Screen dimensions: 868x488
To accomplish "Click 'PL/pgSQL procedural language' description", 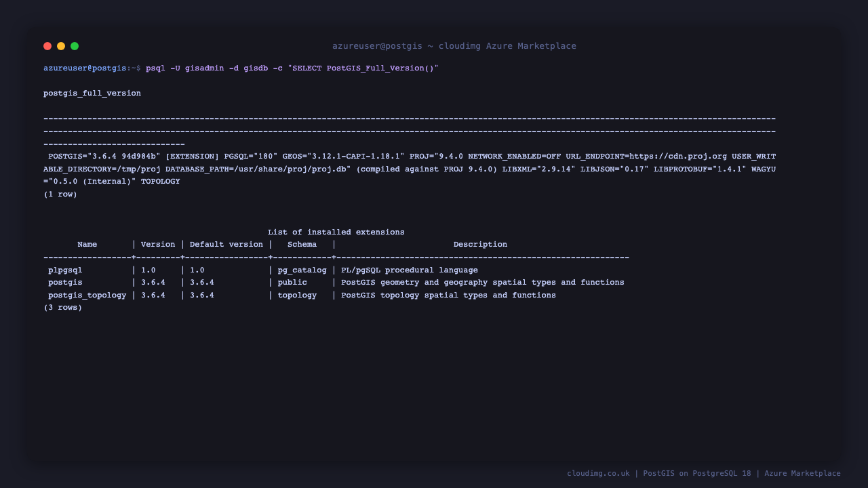I will pos(410,270).
